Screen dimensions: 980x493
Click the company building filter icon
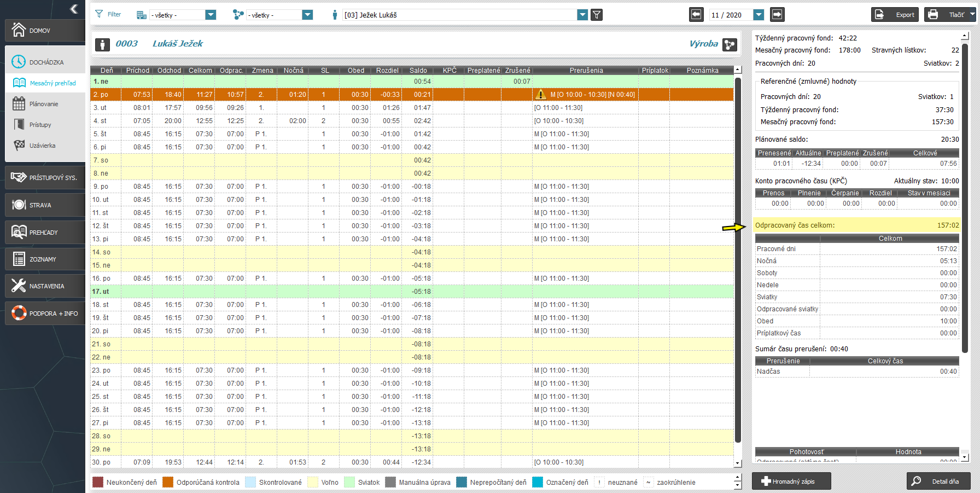[x=141, y=15]
